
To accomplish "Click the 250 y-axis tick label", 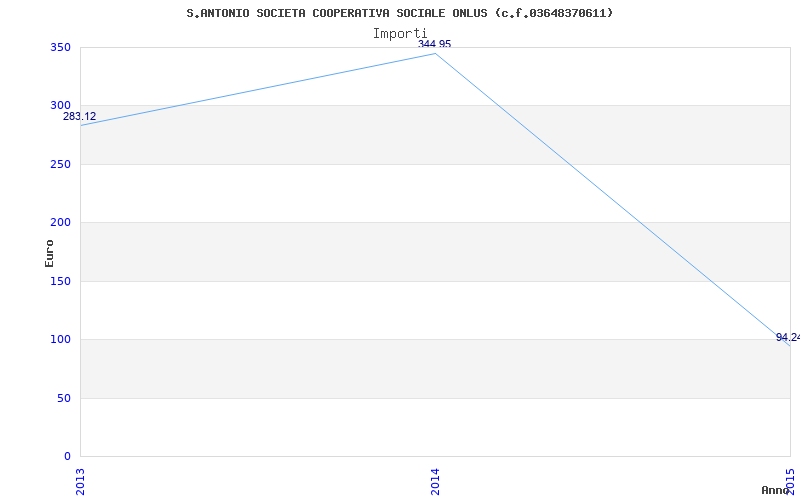I will pos(60,164).
